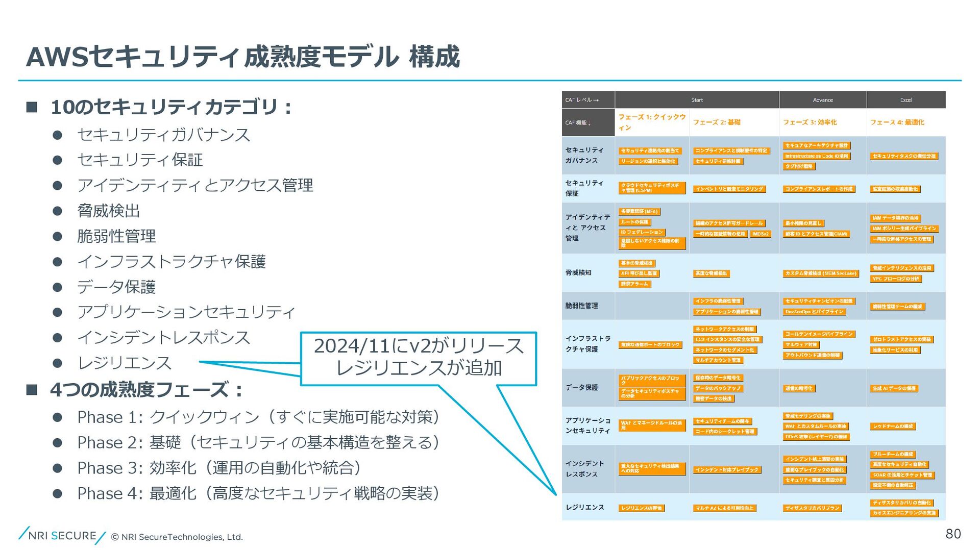The image size is (980, 551).
Task: Click row label '脅威検知' in the table
Action: (578, 273)
